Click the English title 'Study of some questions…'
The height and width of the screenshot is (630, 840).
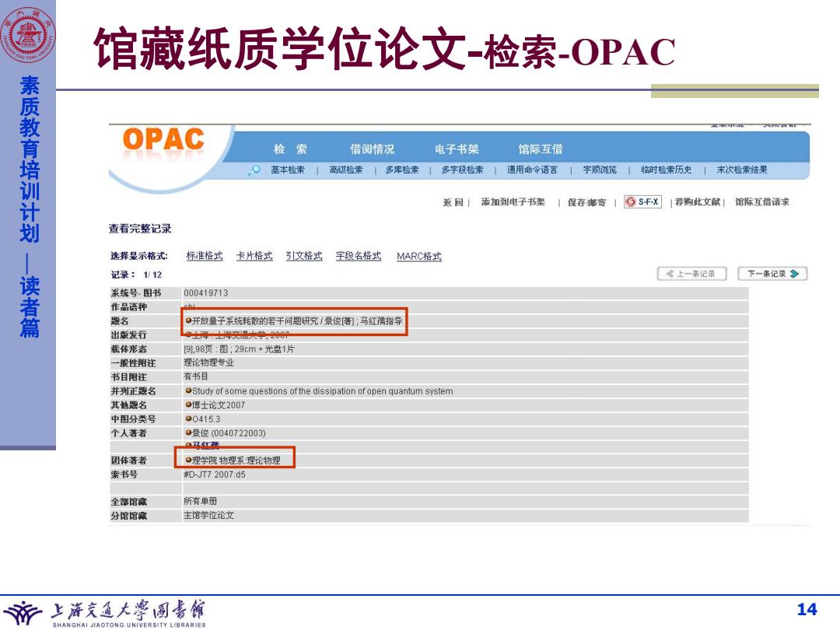coord(323,391)
